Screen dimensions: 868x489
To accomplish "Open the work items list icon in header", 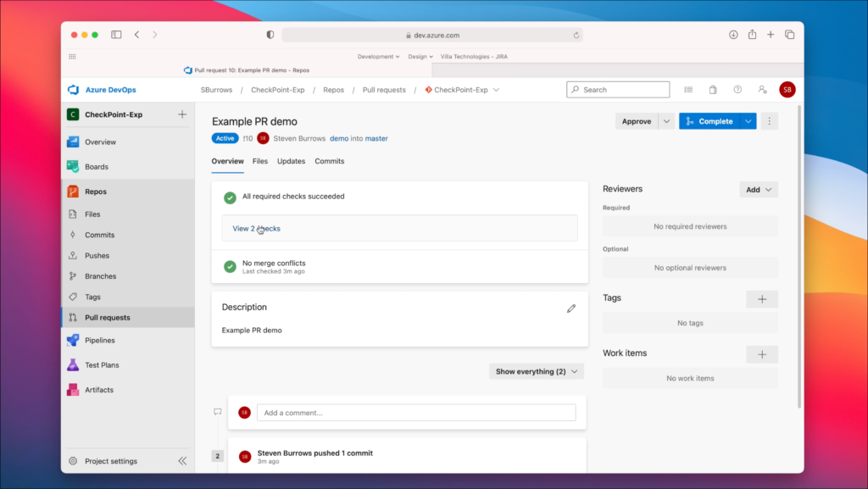I will 688,90.
